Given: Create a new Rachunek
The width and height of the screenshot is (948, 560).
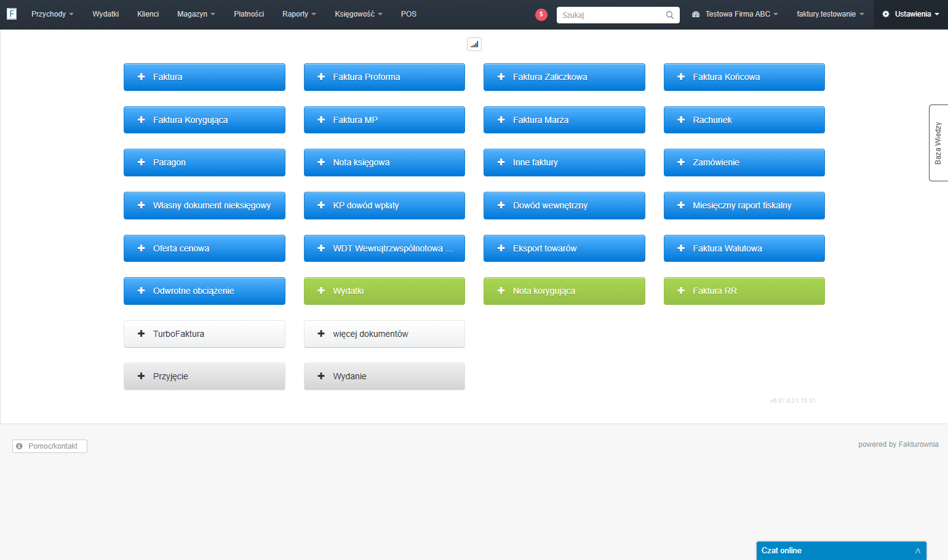Looking at the screenshot, I should click(744, 120).
